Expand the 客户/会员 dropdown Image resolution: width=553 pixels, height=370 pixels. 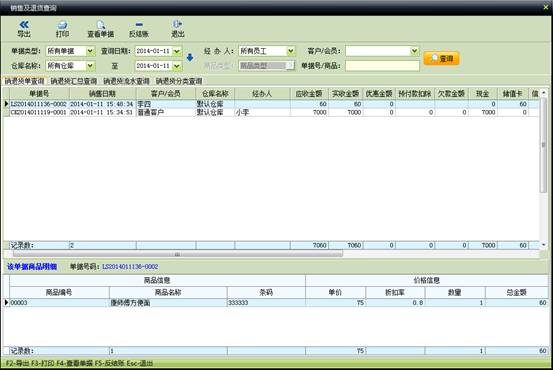coord(415,51)
